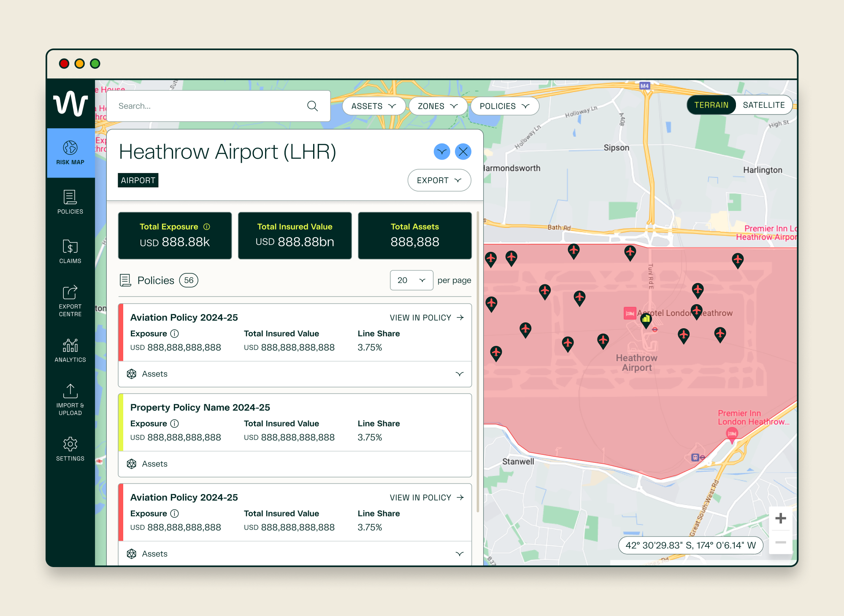
Task: Click the panel's vertical scrollbar
Action: click(x=478, y=362)
